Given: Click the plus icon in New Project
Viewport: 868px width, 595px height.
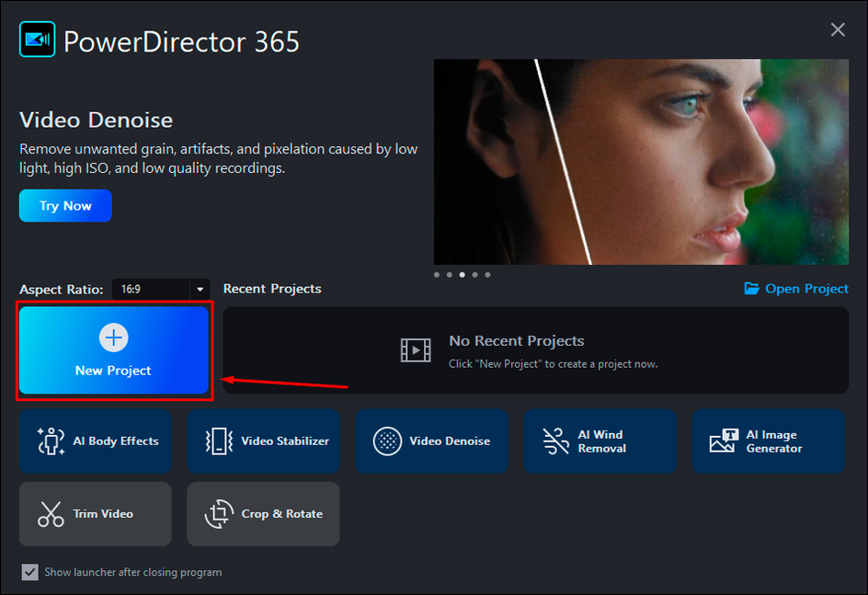Looking at the screenshot, I should click(113, 338).
